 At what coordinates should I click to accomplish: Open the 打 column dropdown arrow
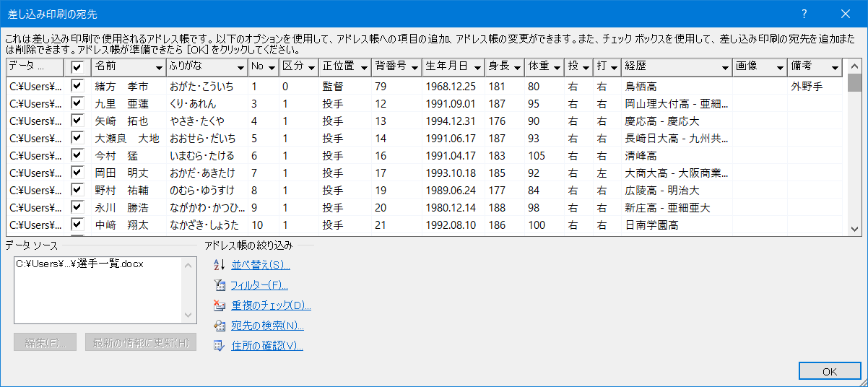(614, 67)
